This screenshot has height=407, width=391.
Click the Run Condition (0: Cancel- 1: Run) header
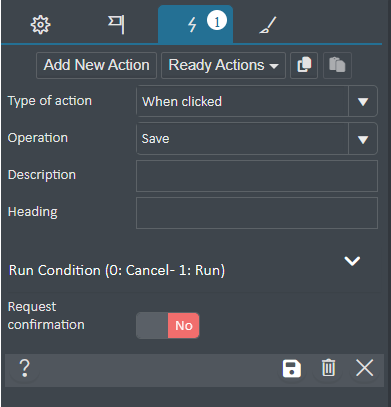point(117,270)
